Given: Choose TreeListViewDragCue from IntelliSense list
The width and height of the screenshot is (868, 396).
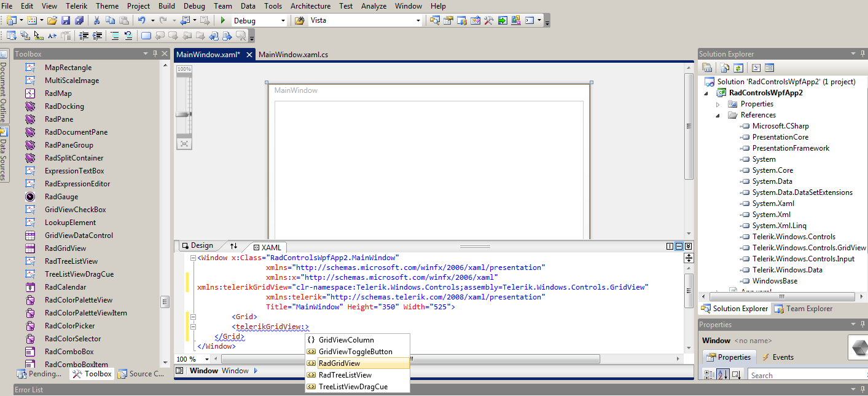Looking at the screenshot, I should point(358,387).
